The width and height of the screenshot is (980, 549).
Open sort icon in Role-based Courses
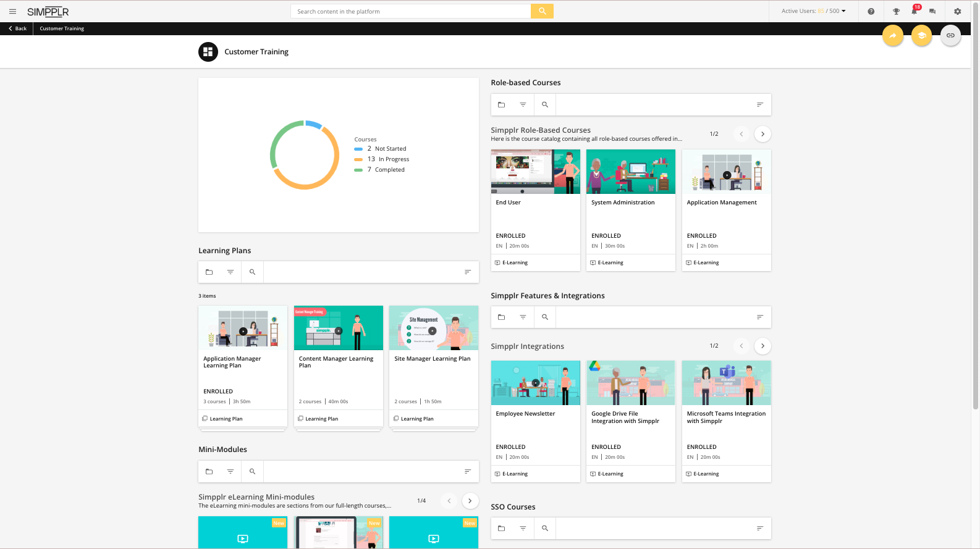pyautogui.click(x=760, y=104)
